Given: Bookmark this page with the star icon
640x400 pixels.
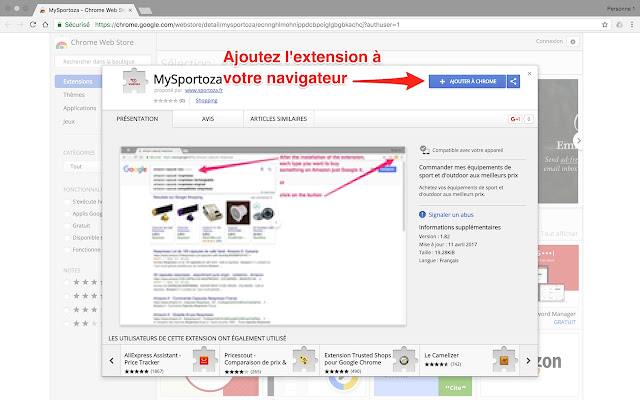Looking at the screenshot, I should point(604,24).
